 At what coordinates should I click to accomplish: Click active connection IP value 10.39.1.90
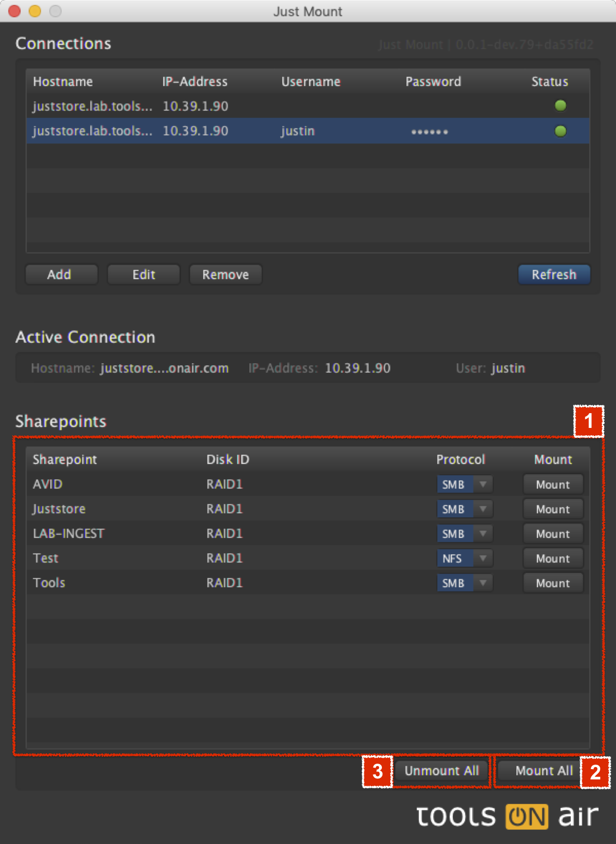click(x=358, y=368)
